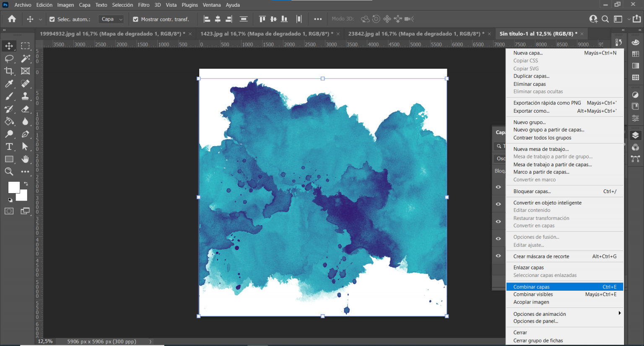This screenshot has height=346, width=644.
Task: Open the Selección menu
Action: (x=122, y=5)
